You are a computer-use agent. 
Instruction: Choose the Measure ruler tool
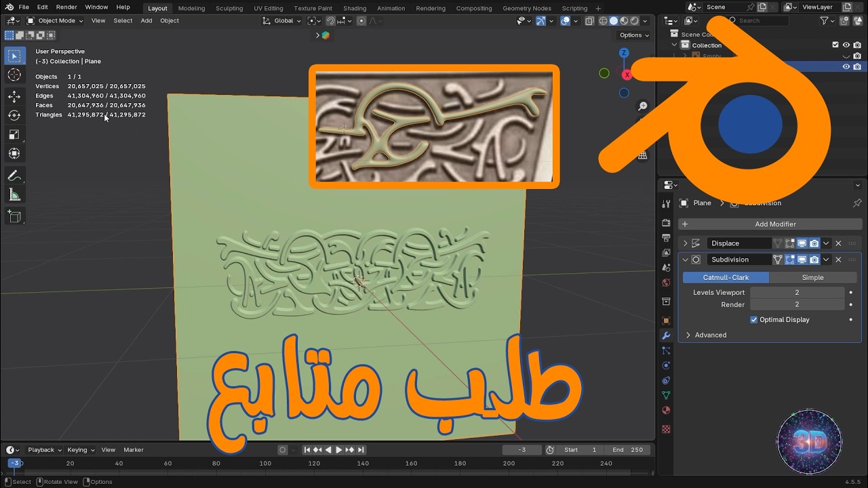14,195
